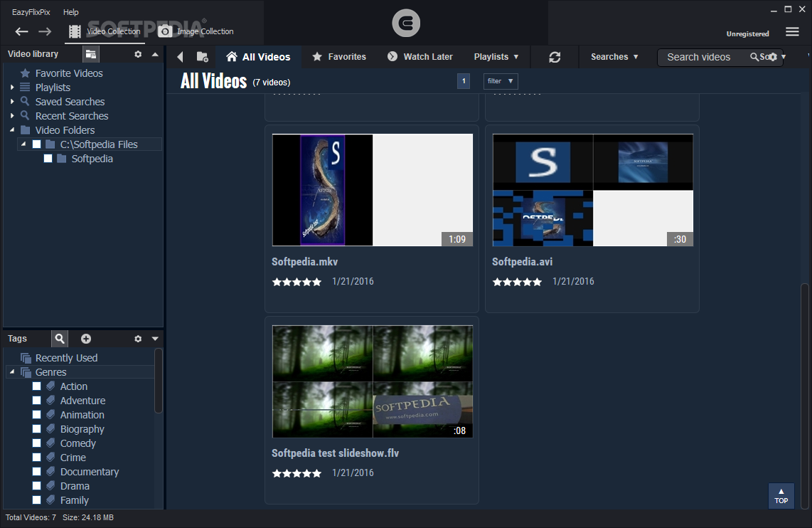Select Recently Used tags group
Viewport: 812px width, 528px height.
(66, 357)
